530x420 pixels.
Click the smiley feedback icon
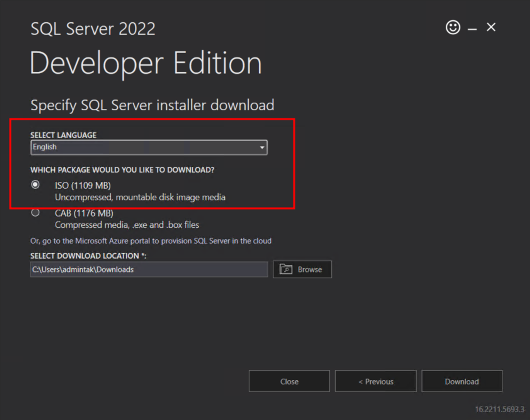453,27
